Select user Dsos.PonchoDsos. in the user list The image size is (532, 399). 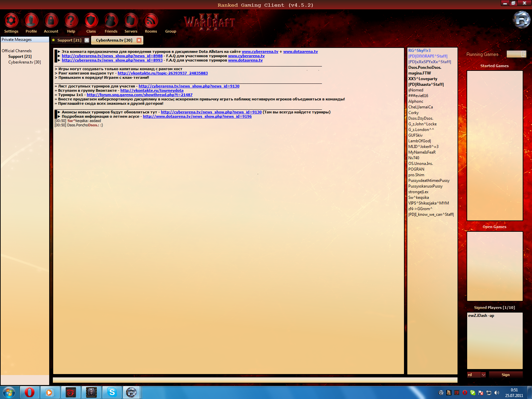[x=425, y=67]
